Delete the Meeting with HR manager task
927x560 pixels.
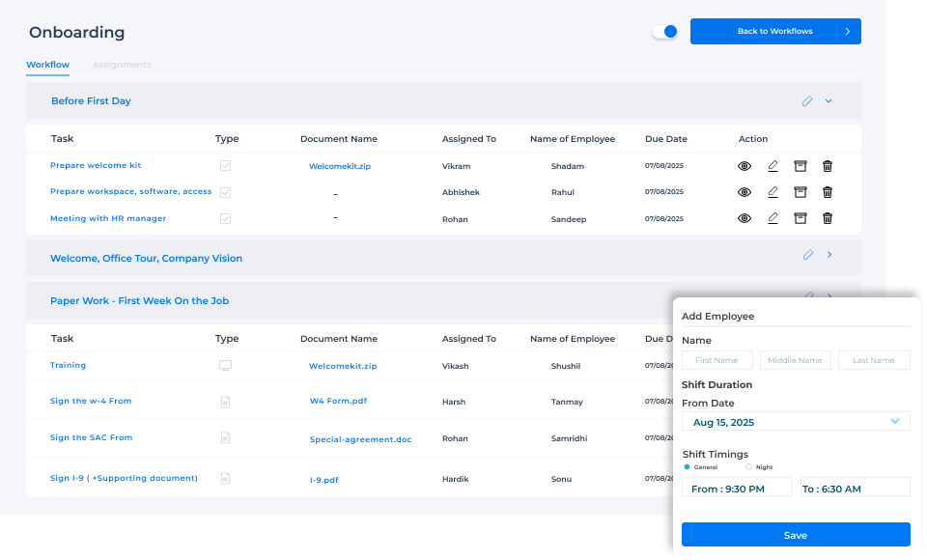point(828,218)
